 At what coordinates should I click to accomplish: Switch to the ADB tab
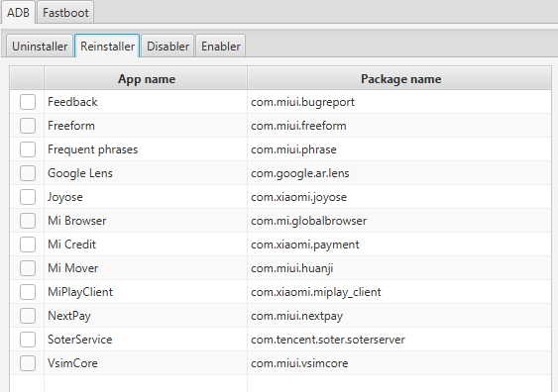(x=18, y=13)
